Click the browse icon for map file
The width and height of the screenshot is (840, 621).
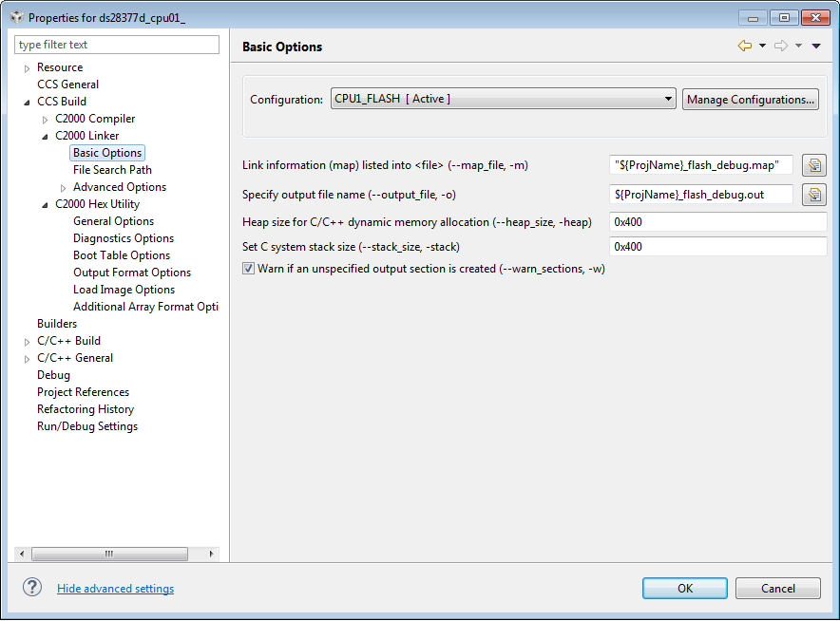(814, 165)
